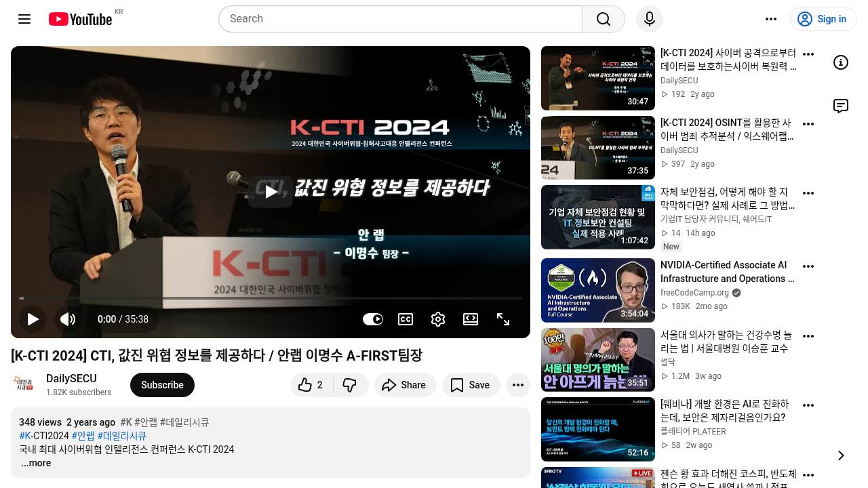Dislike the video thumbs down
This screenshot has width=868, height=488.
(350, 385)
